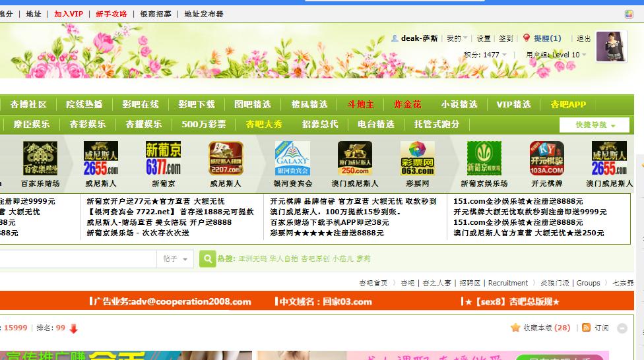Click the star icon beside 收藏本版
Screen dimensions: 644x360
point(515,327)
